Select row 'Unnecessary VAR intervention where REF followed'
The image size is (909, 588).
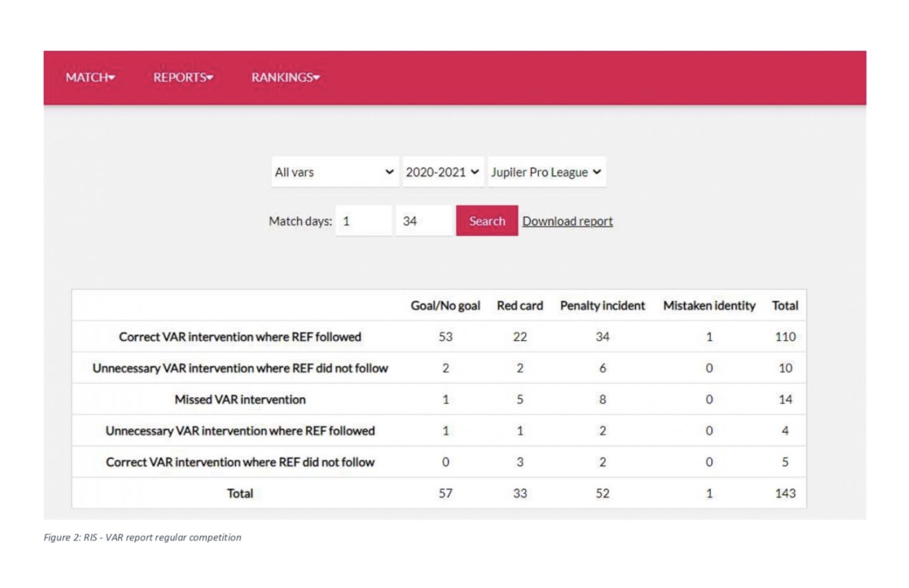tap(439, 431)
